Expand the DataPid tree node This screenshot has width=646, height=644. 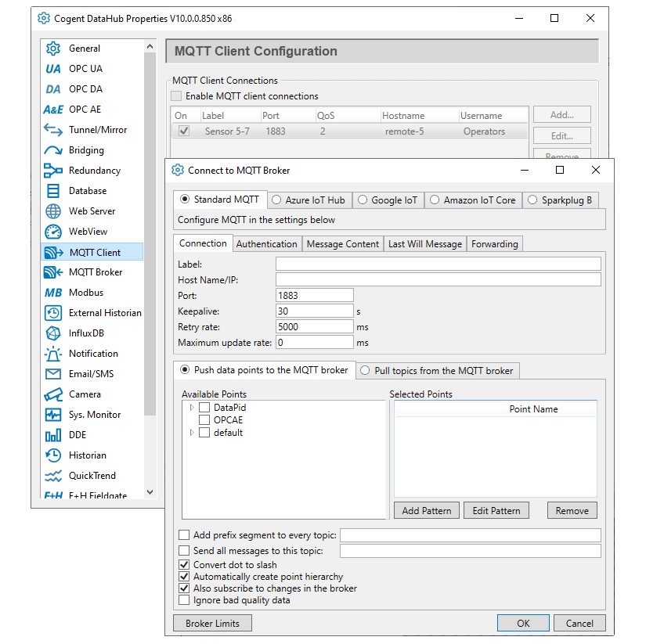point(192,408)
